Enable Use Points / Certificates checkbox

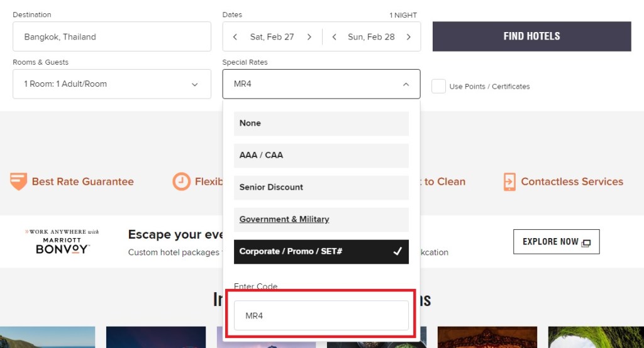[438, 86]
